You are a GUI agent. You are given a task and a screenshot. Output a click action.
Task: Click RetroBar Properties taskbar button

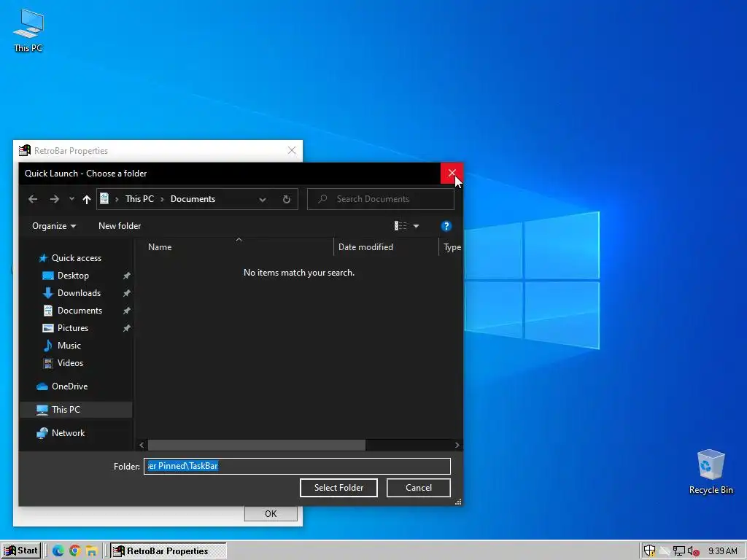[x=169, y=551]
